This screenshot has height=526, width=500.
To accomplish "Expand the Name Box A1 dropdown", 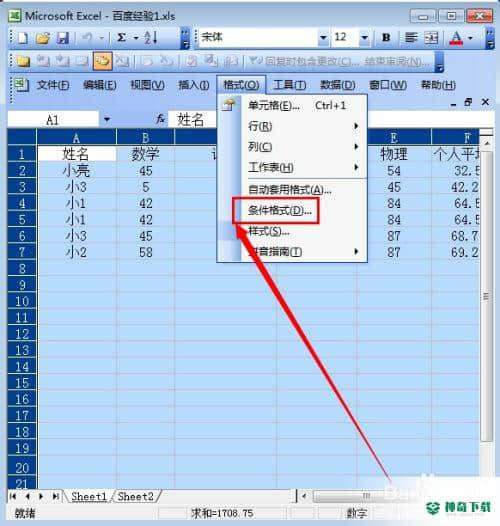I will pos(107,119).
